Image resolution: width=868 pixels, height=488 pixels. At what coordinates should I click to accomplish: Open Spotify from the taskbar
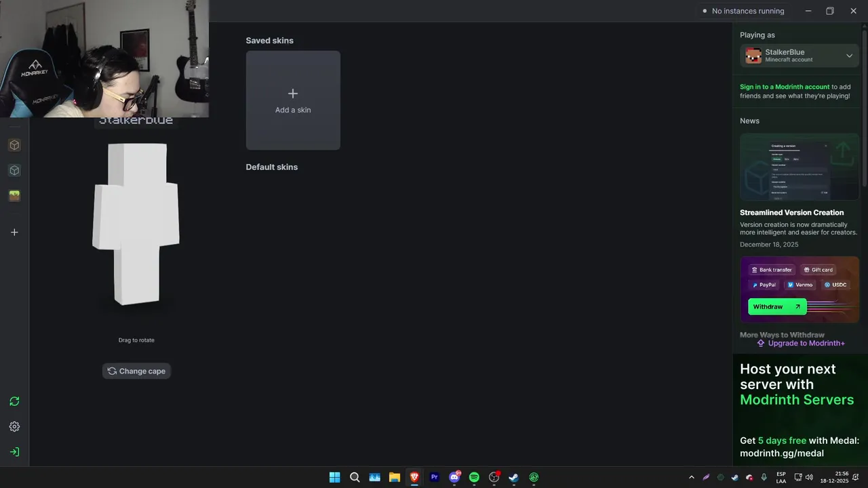point(474,477)
